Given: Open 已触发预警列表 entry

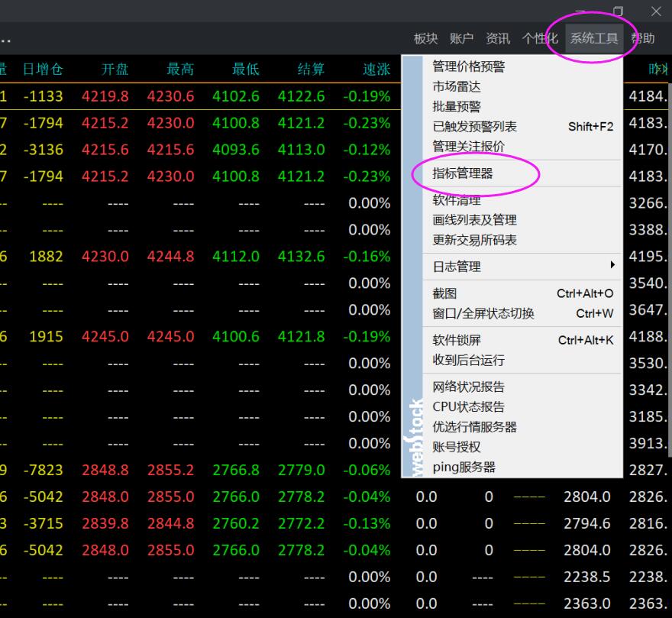Looking at the screenshot, I should click(522, 127).
